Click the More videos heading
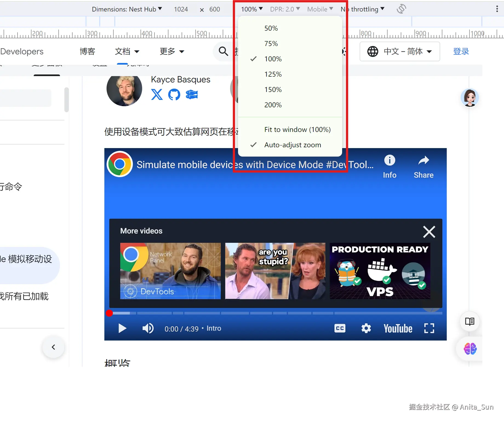The width and height of the screenshot is (504, 421). [x=141, y=231]
